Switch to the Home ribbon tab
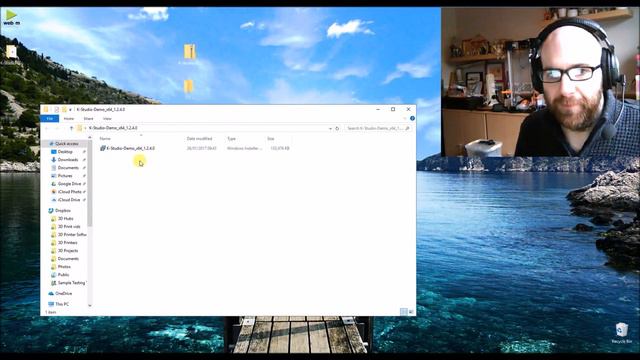640x360 pixels. coord(69,118)
